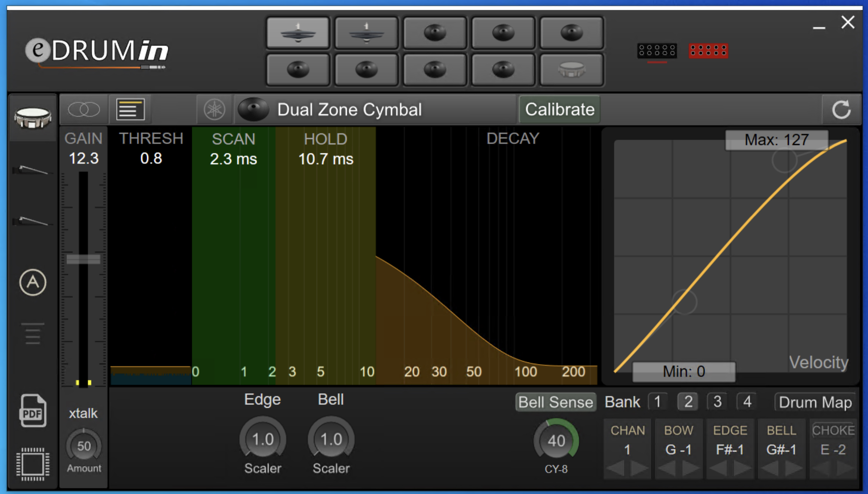Select the highlighted bell cymbal pad

(x=298, y=33)
